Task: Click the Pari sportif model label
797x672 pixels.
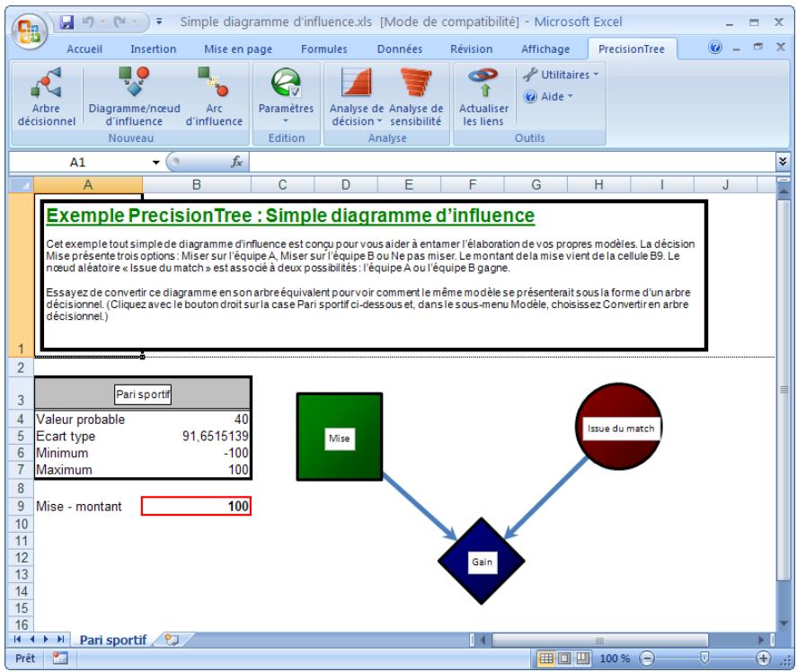Action: 143,394
